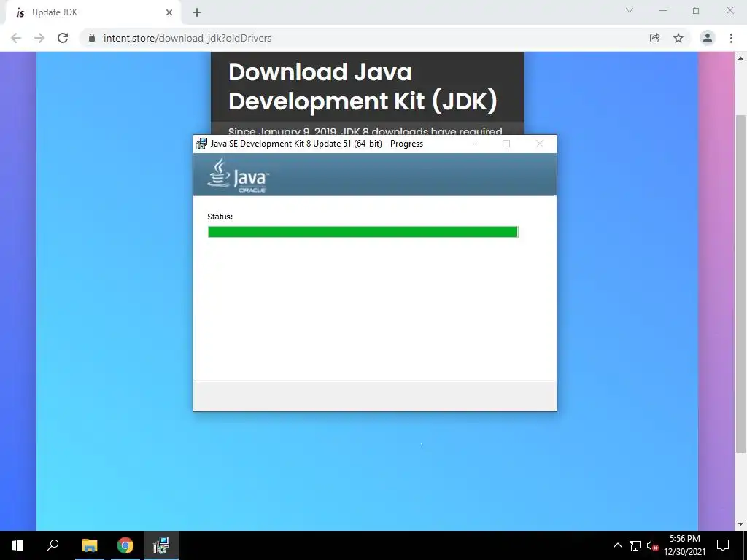Switch to the Update JDK tab

click(93, 12)
